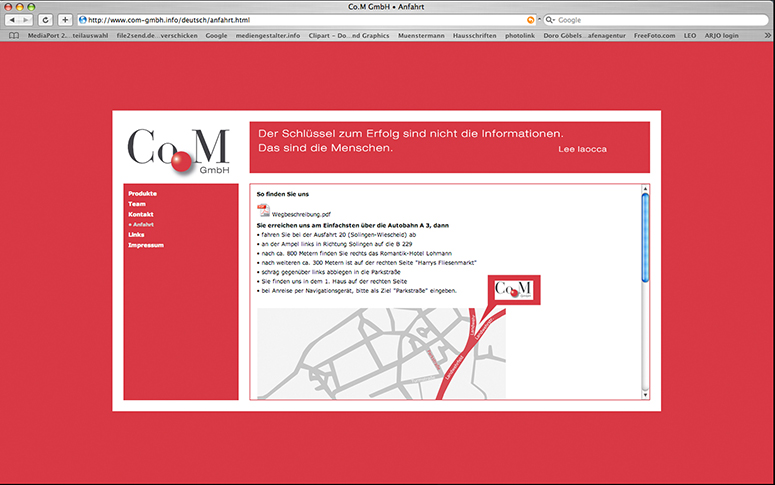Click the Anfahrt submenu link
The width and height of the screenshot is (775, 485).
[144, 225]
